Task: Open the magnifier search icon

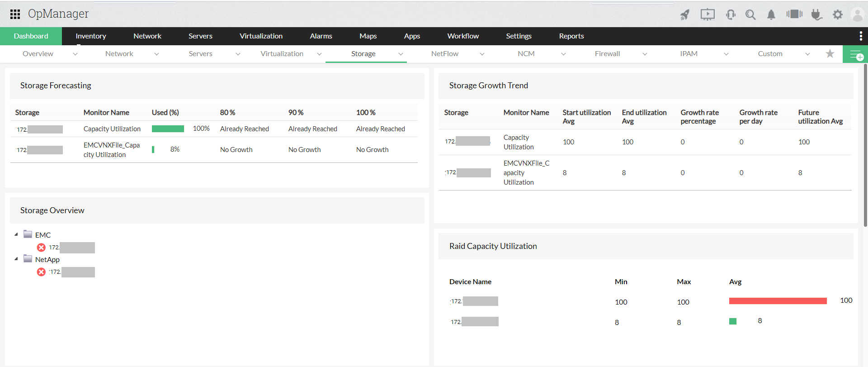Action: pyautogui.click(x=750, y=14)
